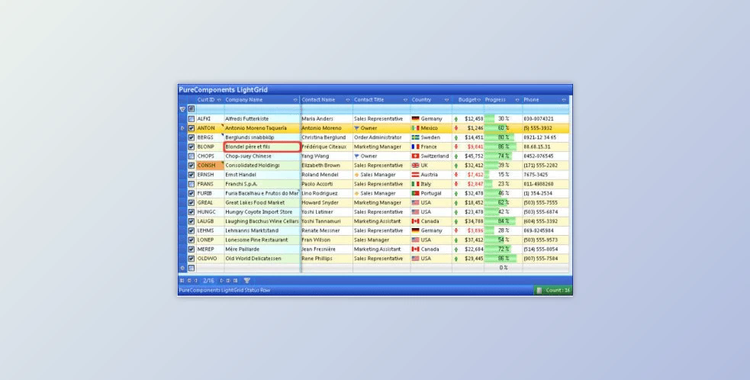The height and width of the screenshot is (380, 750).
Task: Click the Sweden flag icon
Action: click(x=415, y=137)
